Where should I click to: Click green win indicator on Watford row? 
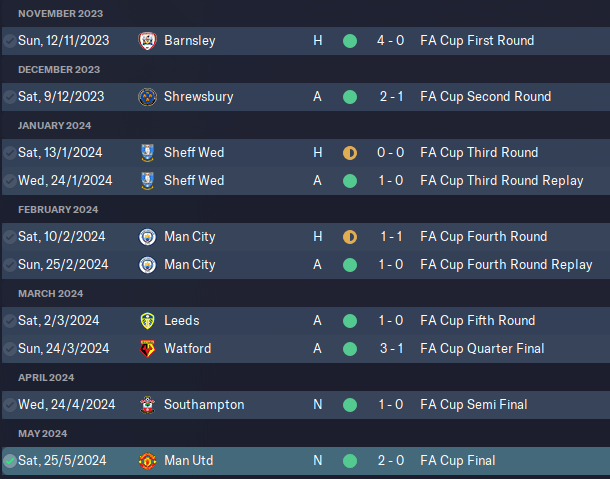coord(349,349)
